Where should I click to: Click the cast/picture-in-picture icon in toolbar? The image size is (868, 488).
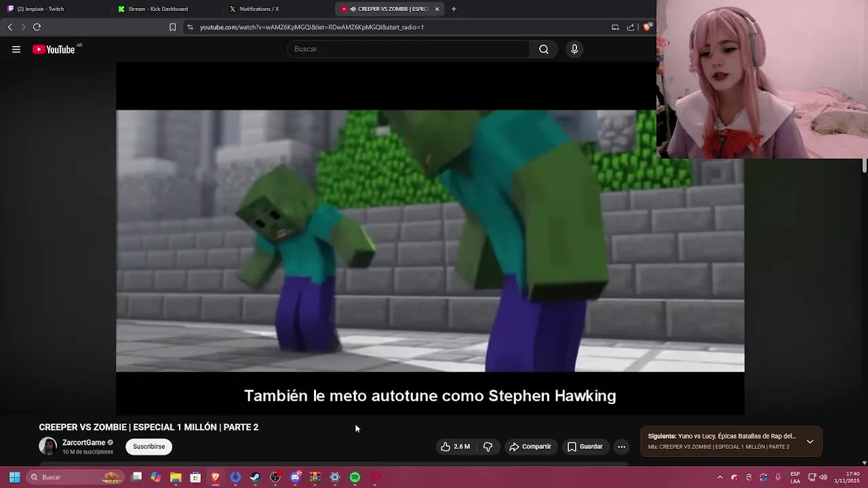tap(615, 27)
